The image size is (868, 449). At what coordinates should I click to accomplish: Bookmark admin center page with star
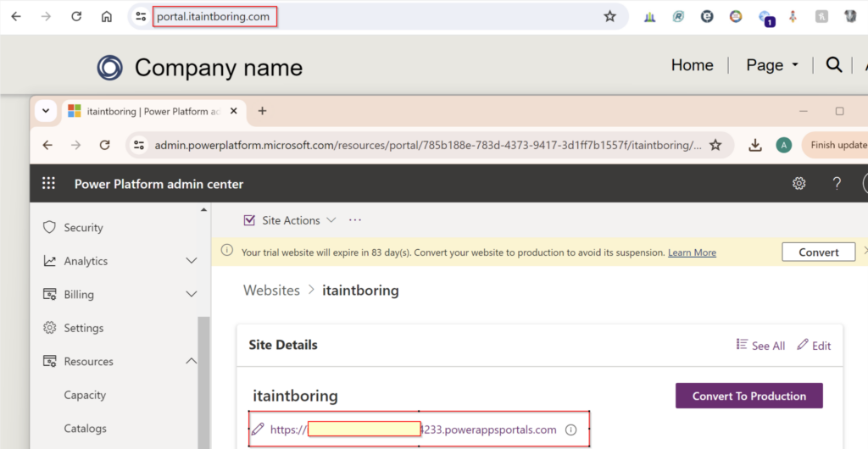tap(715, 145)
